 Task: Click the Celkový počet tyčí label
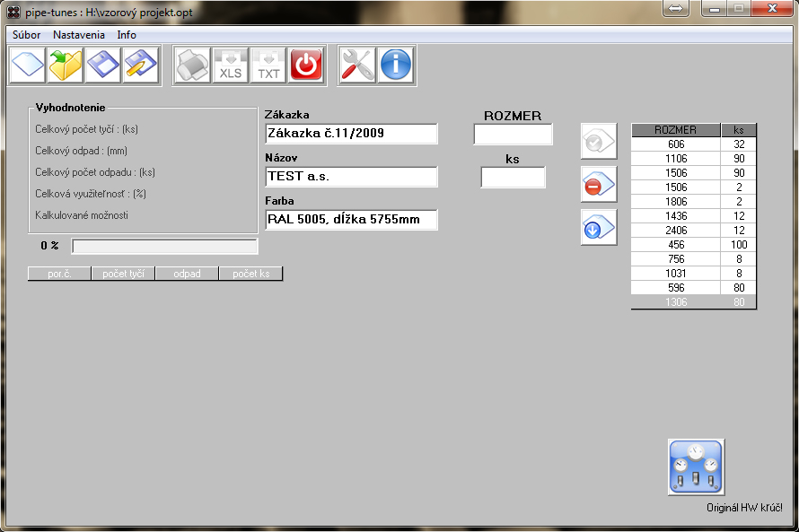[x=86, y=129]
